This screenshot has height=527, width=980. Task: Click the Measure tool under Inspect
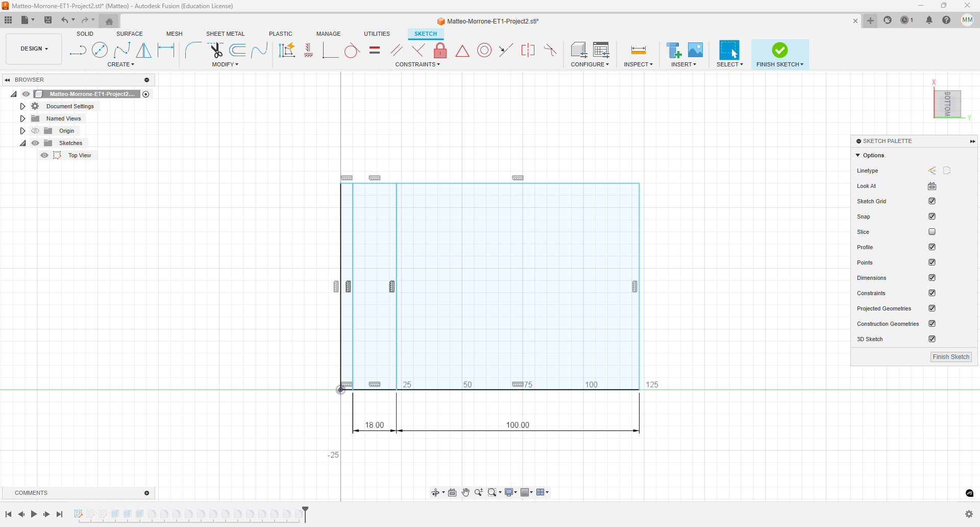(x=638, y=50)
